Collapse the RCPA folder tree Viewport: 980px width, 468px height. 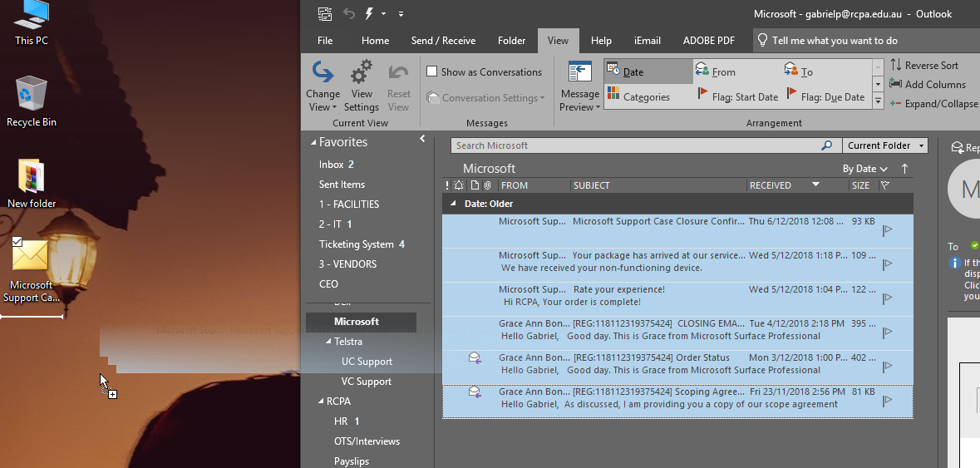click(x=322, y=401)
